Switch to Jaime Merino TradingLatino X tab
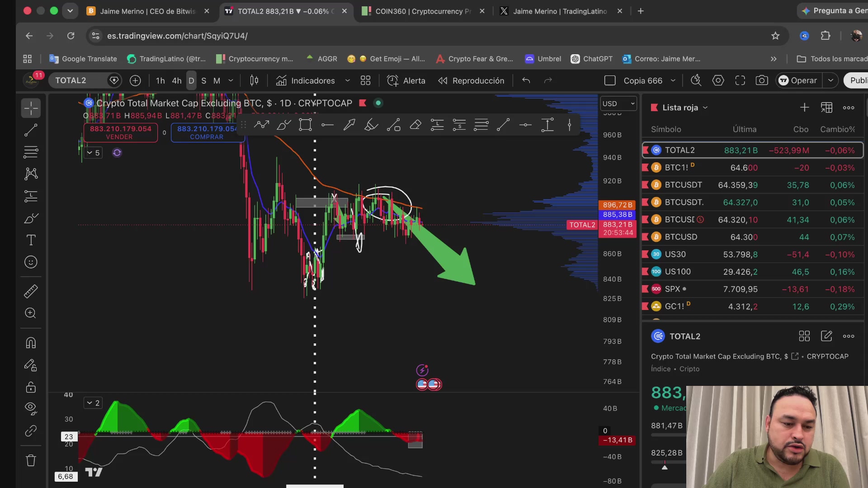 pyautogui.click(x=560, y=11)
